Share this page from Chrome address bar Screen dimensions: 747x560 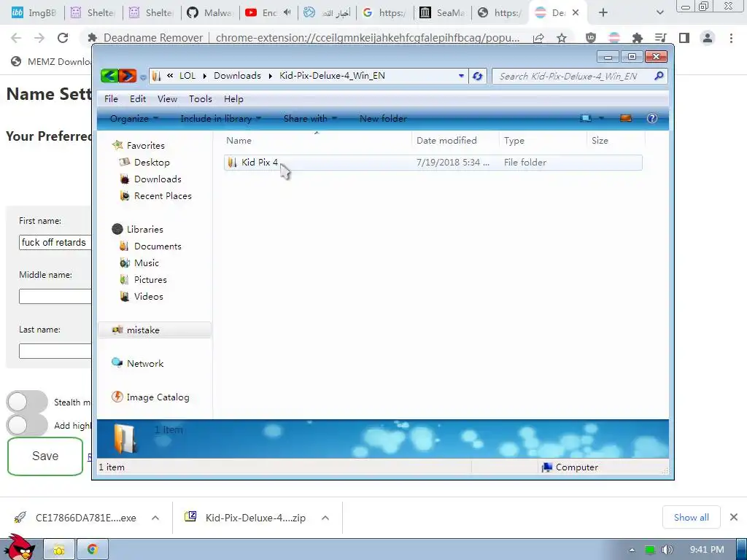[x=538, y=38]
